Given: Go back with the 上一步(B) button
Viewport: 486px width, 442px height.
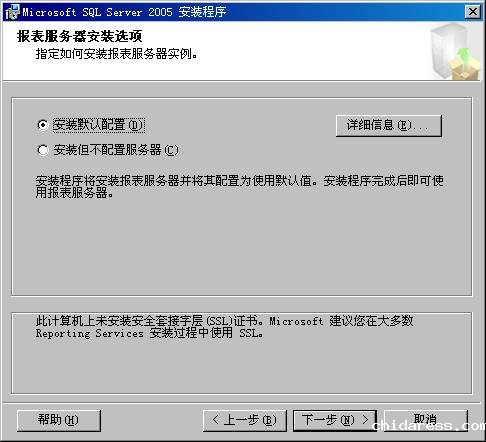Looking at the screenshot, I should (x=245, y=420).
